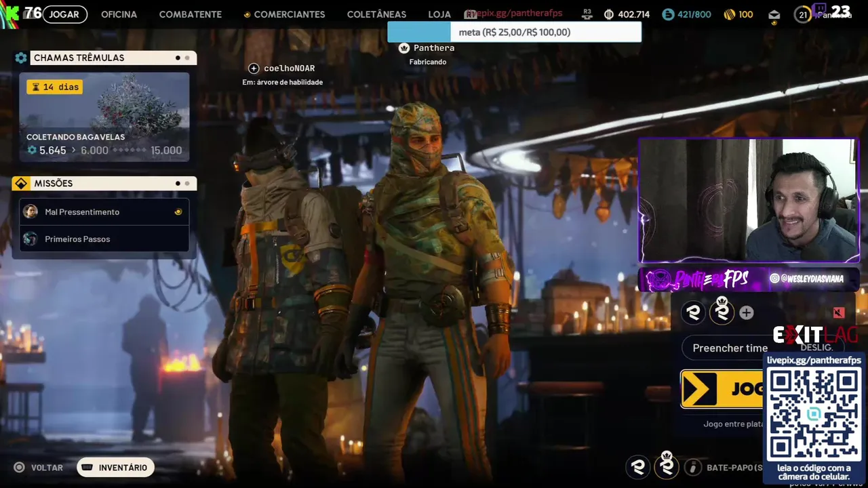Click Primeiros Passos mission portrait icon
The width and height of the screenshot is (868, 488).
click(x=30, y=239)
